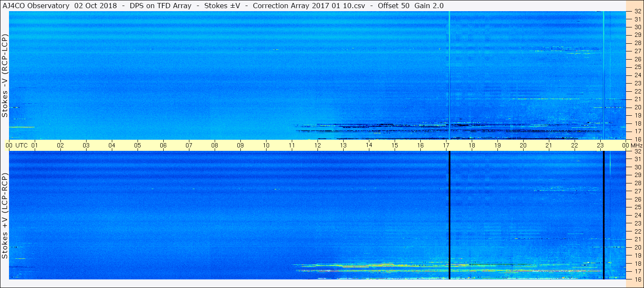644x288 pixels.
Task: Click the 'AJ4CO Observatory' title text
Action: pyautogui.click(x=36, y=6)
